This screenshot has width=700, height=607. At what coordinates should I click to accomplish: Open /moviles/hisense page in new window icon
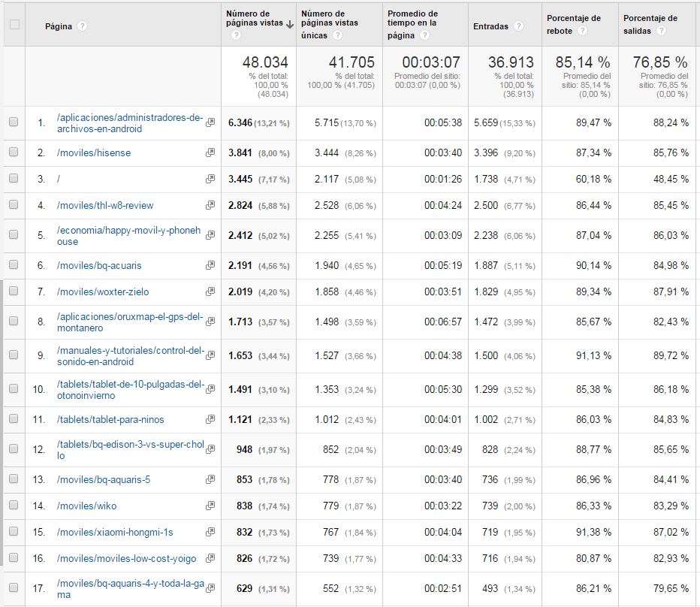(x=210, y=153)
